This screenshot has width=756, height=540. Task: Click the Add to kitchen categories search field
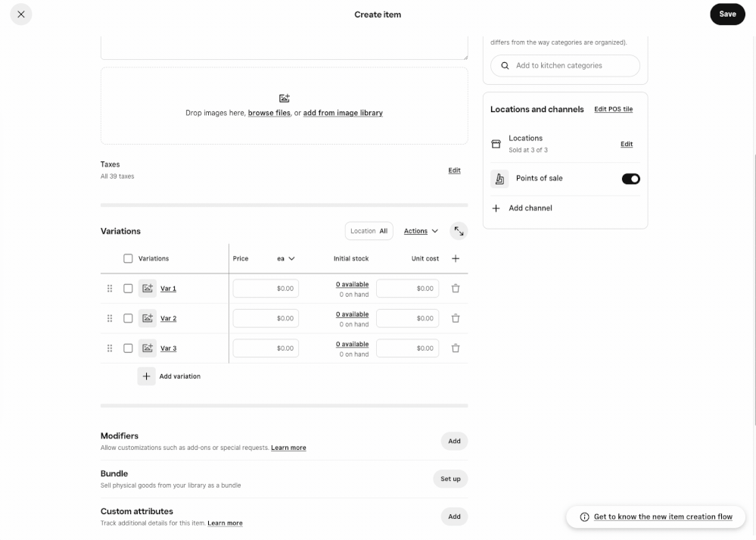coord(565,66)
